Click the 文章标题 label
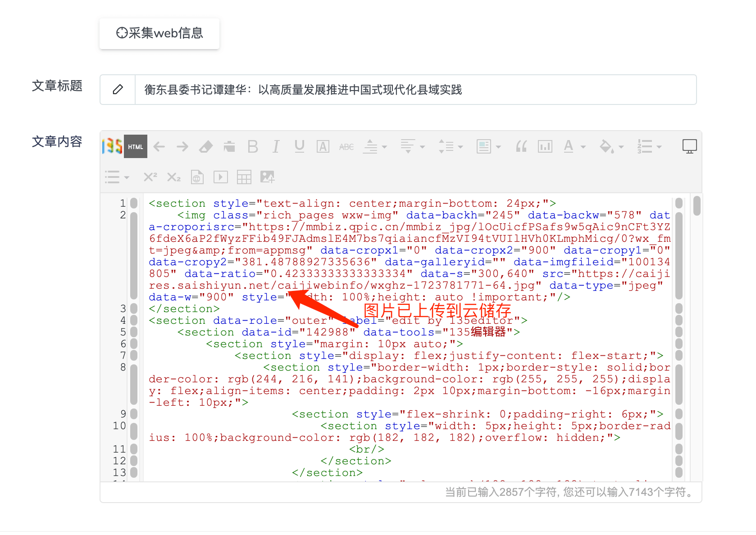Image resolution: width=756 pixels, height=535 pixels. (x=57, y=86)
